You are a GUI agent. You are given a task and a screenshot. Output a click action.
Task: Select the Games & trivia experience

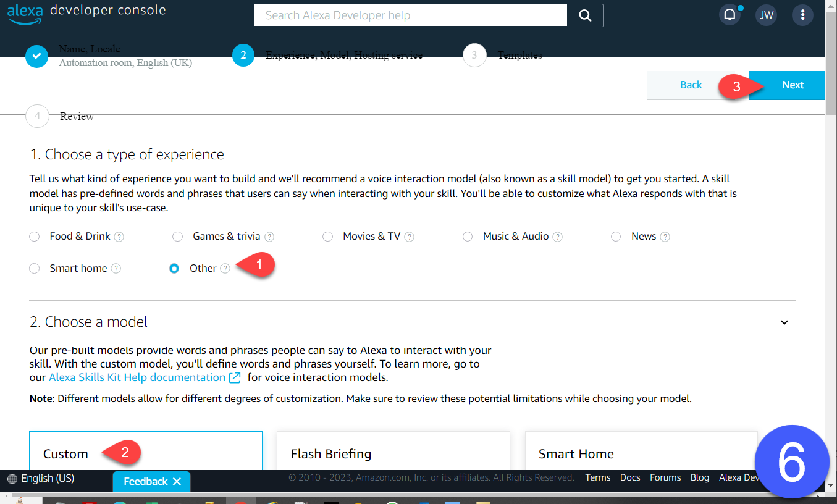click(178, 236)
